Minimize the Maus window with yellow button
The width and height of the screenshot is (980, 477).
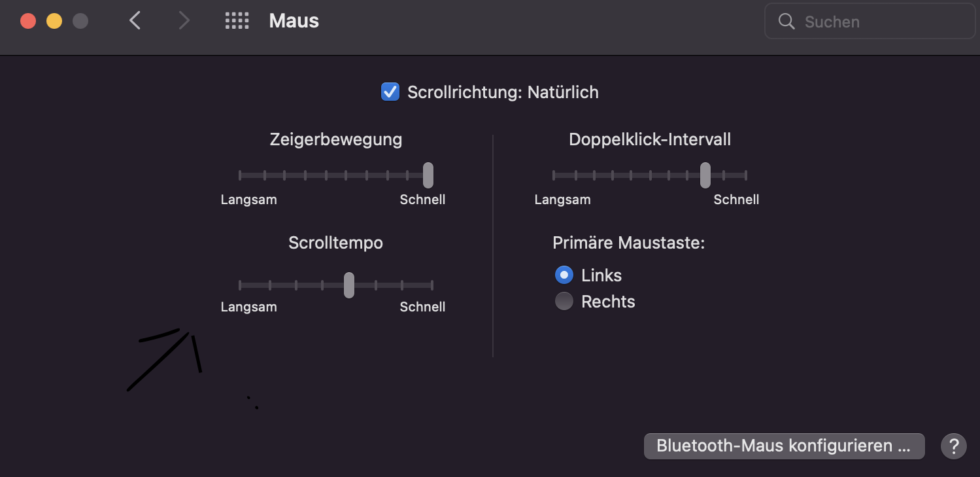[54, 21]
